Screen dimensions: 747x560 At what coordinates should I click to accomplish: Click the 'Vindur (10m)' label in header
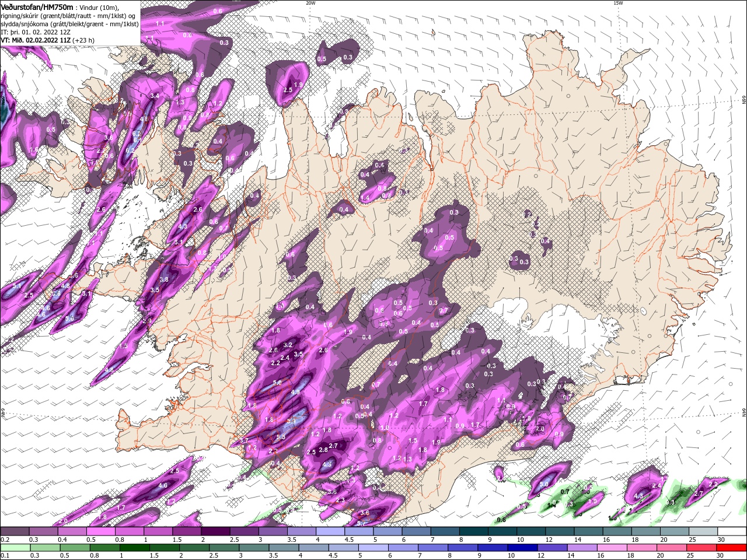[x=99, y=7]
